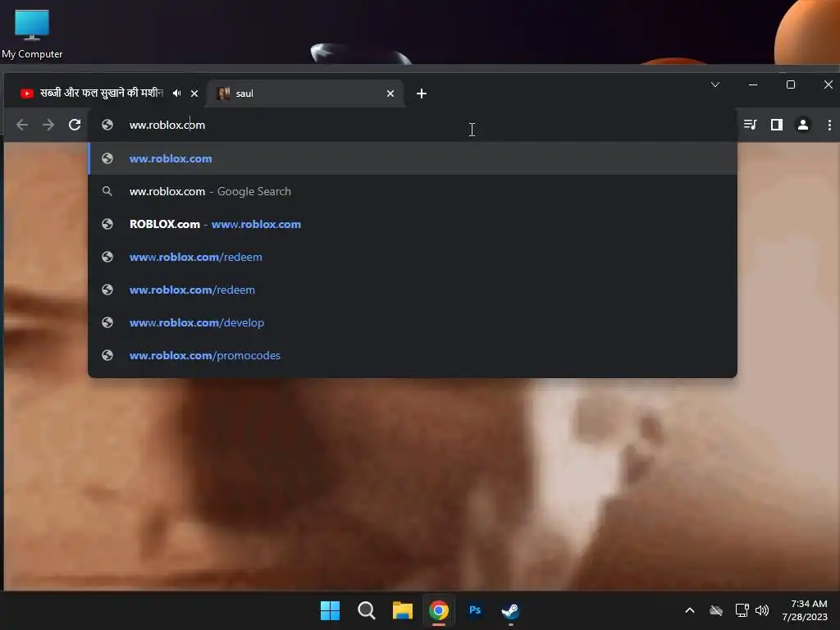The image size is (840, 630).
Task: Click globe icon beside ww.roblox.com/promocodes
Action: coord(107,355)
